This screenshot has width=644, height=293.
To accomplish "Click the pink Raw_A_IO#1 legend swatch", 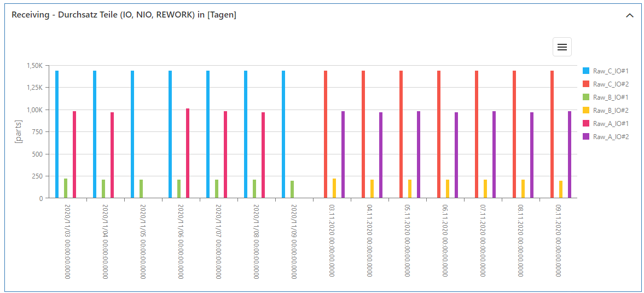I will click(586, 123).
